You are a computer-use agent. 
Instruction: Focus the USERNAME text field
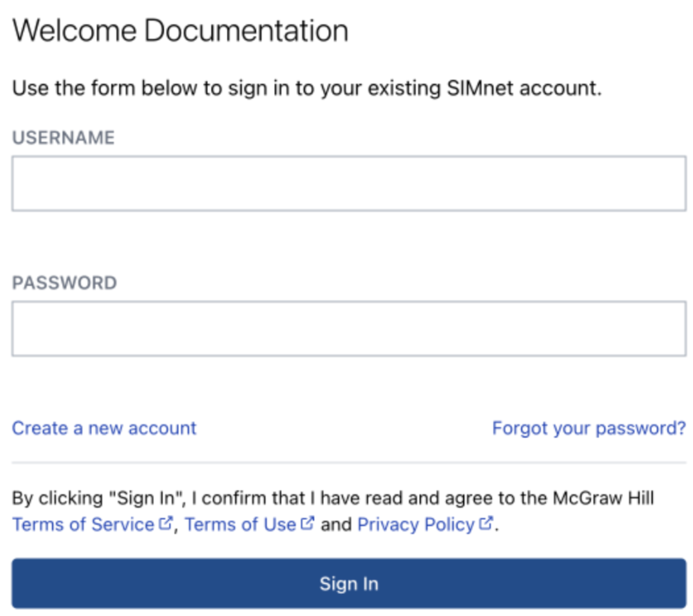click(349, 183)
